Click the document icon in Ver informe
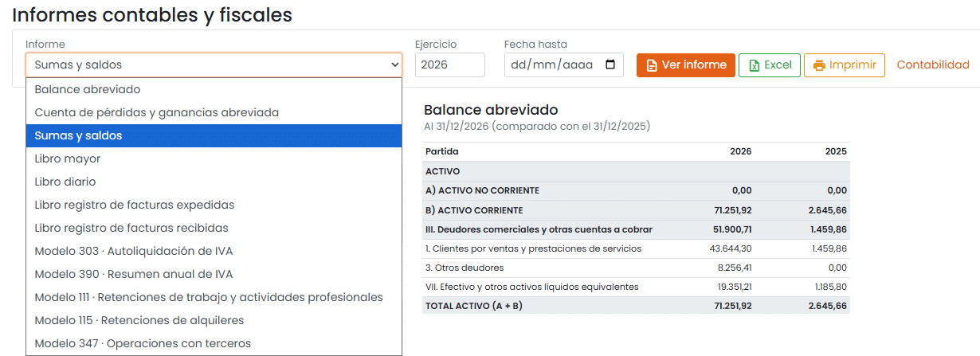 click(652, 65)
